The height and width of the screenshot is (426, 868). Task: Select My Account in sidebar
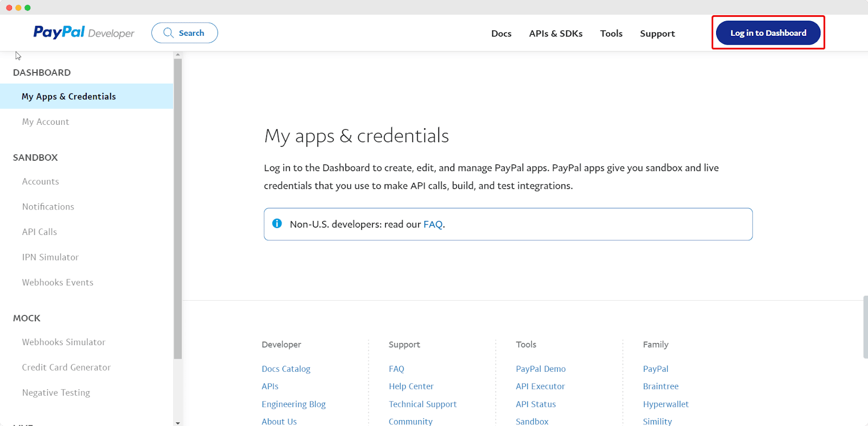pos(46,122)
